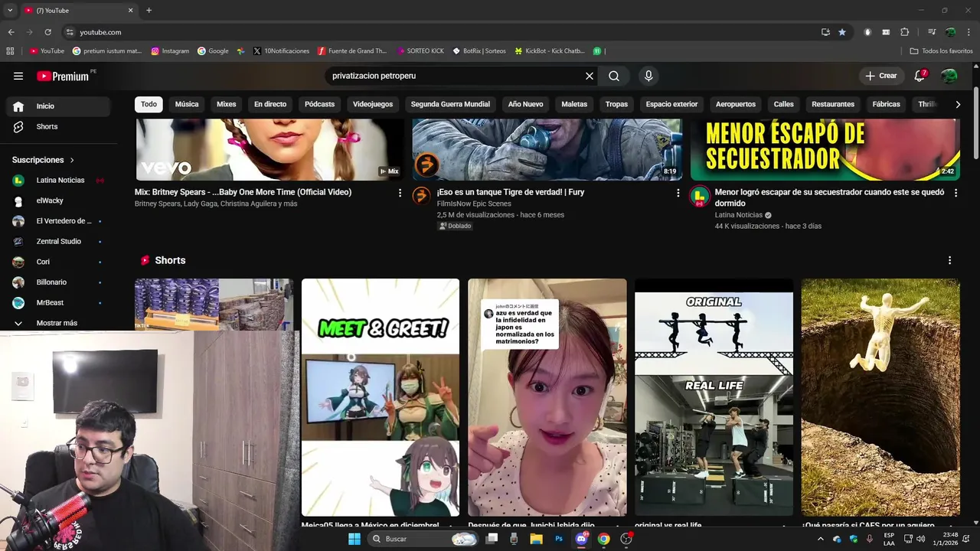The image size is (980, 551).
Task: Open a new browser tab with plus icon
Action: (x=149, y=11)
